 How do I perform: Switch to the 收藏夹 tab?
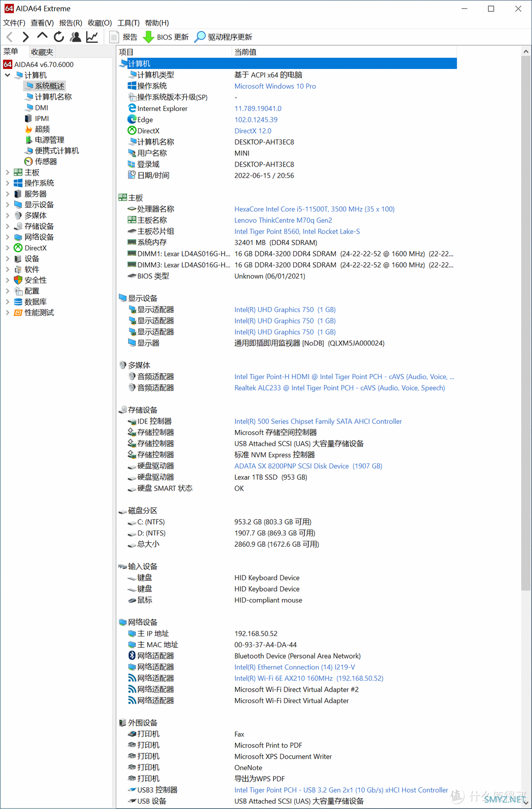coord(42,52)
